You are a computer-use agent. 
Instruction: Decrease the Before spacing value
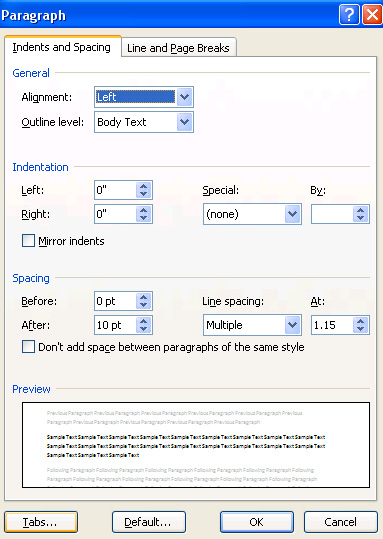pyautogui.click(x=144, y=305)
